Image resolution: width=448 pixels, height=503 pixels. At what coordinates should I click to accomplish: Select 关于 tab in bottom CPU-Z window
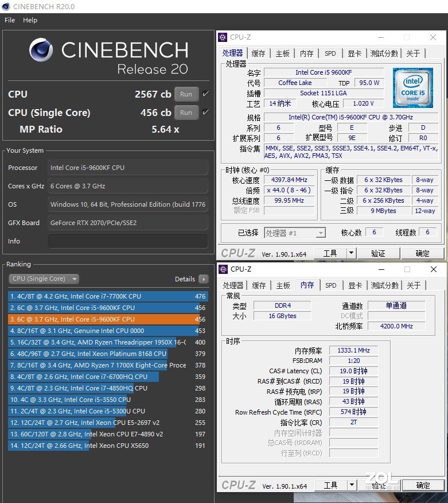point(414,285)
